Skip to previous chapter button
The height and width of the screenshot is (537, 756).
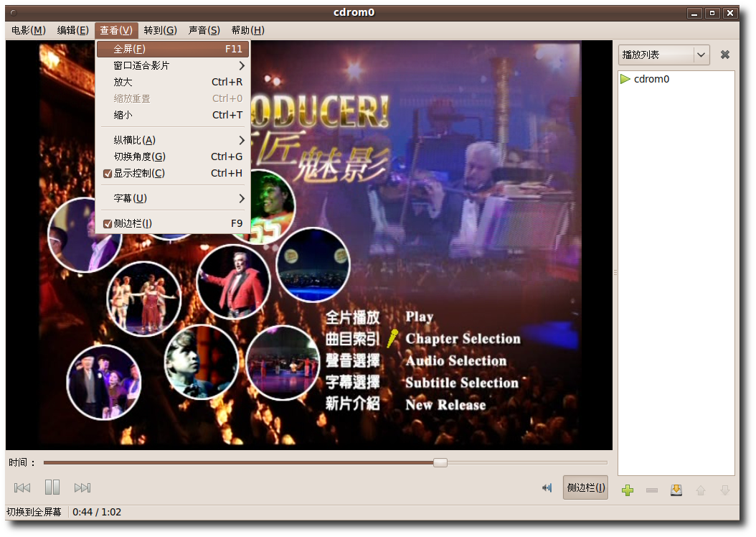[22, 487]
